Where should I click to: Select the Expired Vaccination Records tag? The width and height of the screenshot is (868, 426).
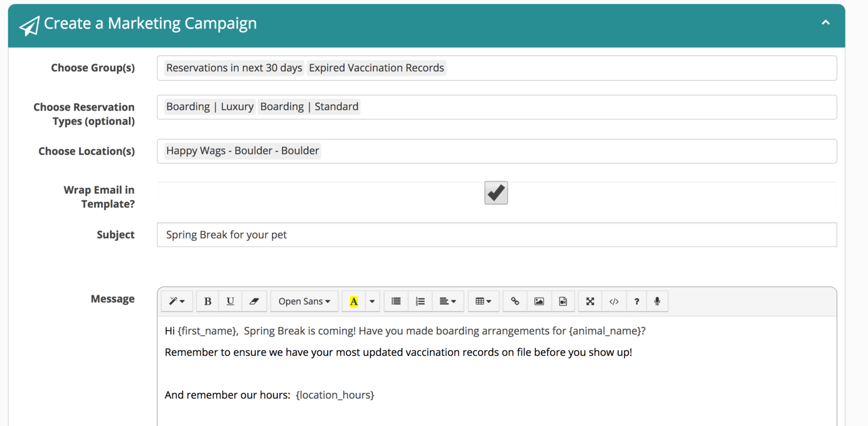(x=376, y=68)
